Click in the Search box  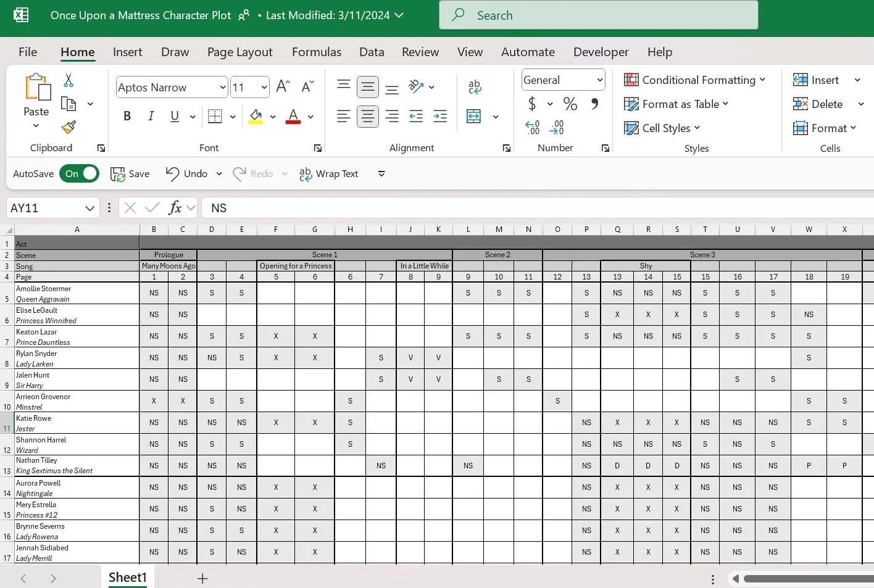point(599,15)
